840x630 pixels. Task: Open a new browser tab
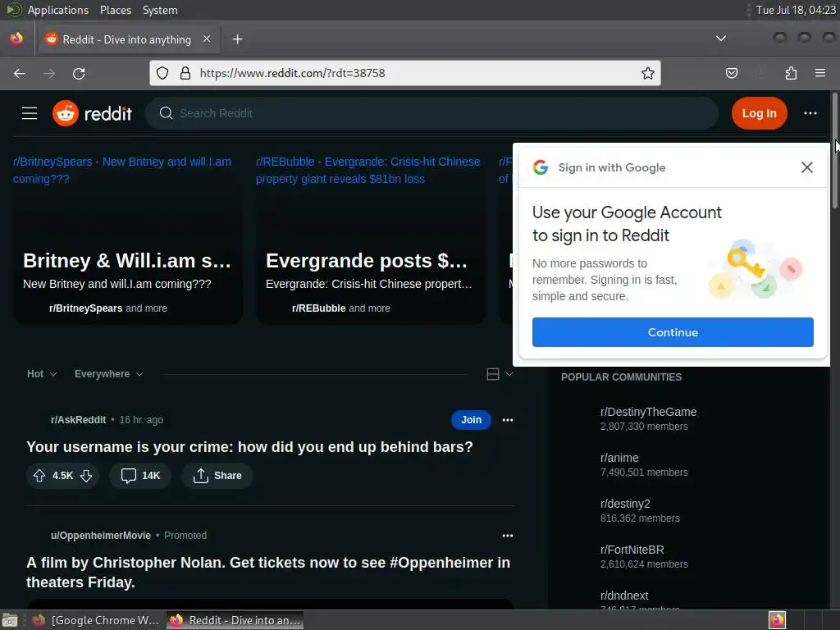[237, 39]
